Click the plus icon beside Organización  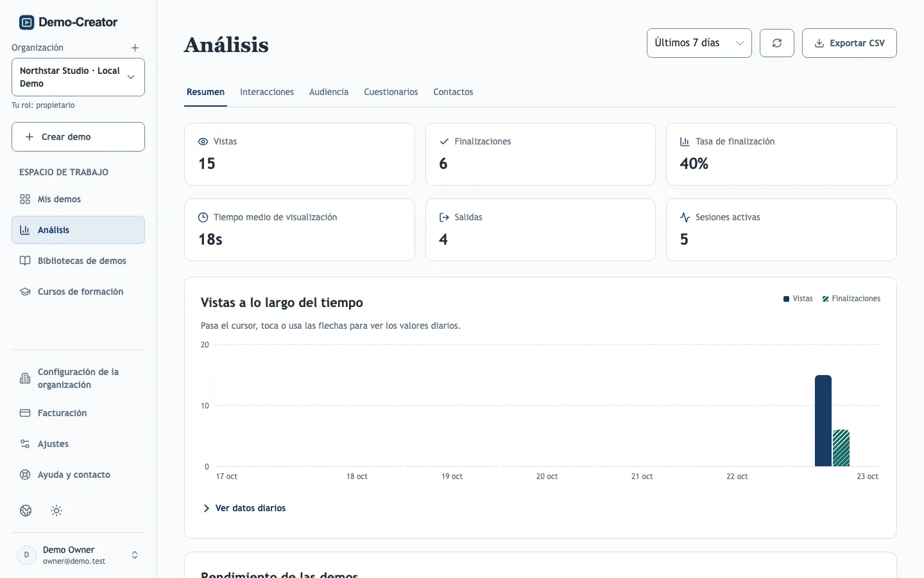(x=135, y=48)
